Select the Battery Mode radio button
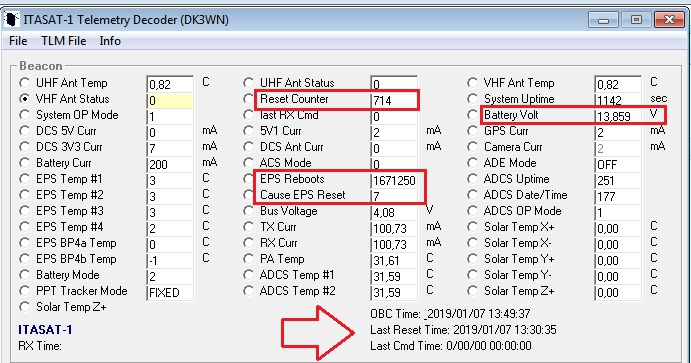 pos(25,275)
